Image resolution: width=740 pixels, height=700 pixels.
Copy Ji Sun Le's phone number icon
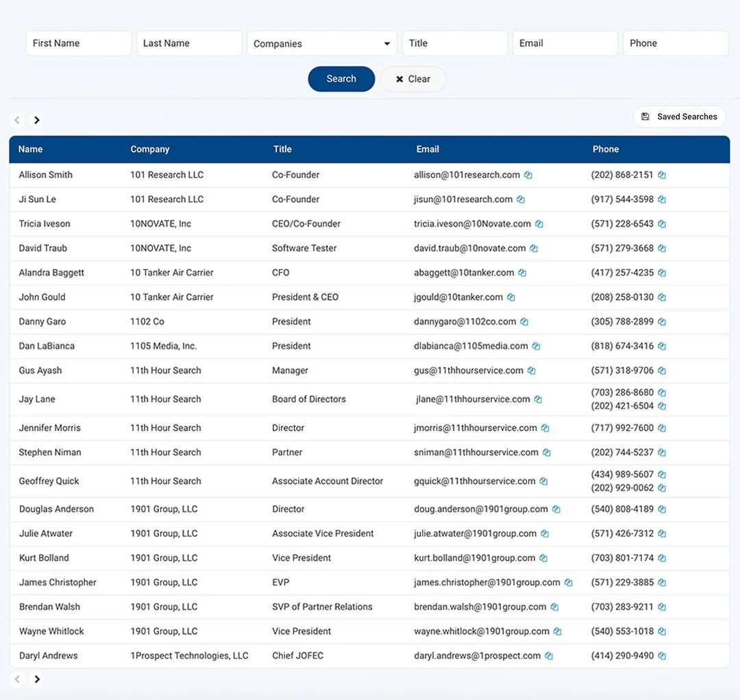click(x=661, y=200)
